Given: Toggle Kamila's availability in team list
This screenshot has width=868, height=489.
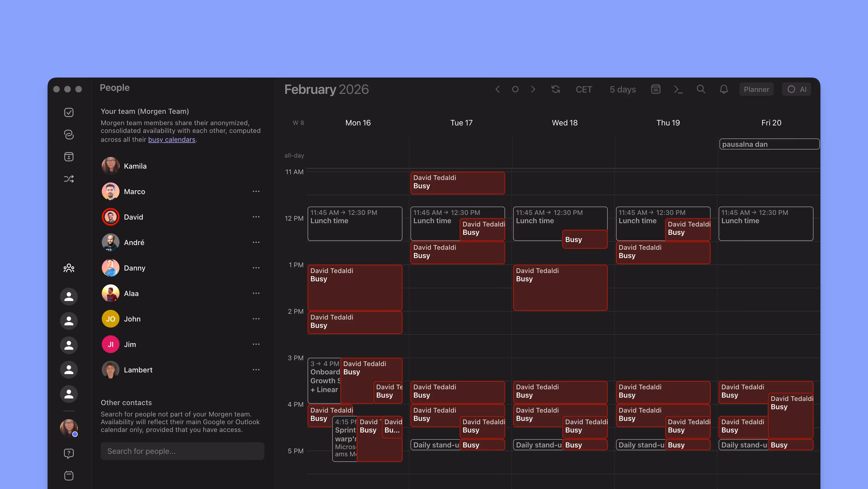Looking at the screenshot, I should (111, 166).
